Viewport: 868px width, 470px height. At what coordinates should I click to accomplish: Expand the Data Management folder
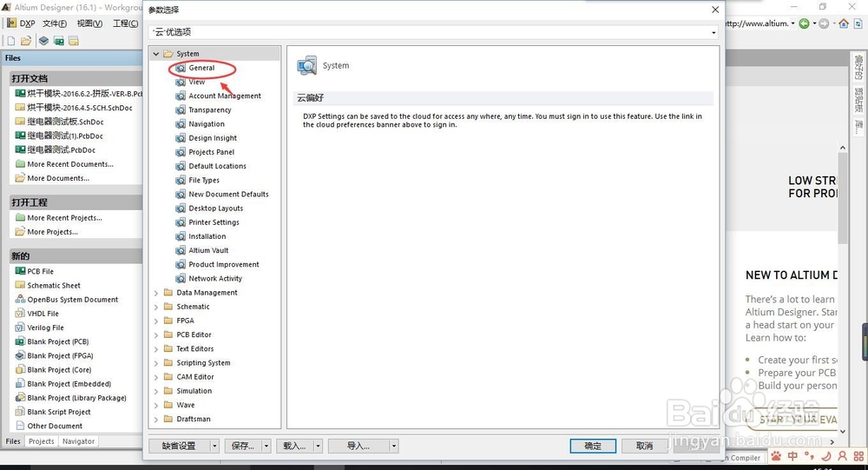156,293
